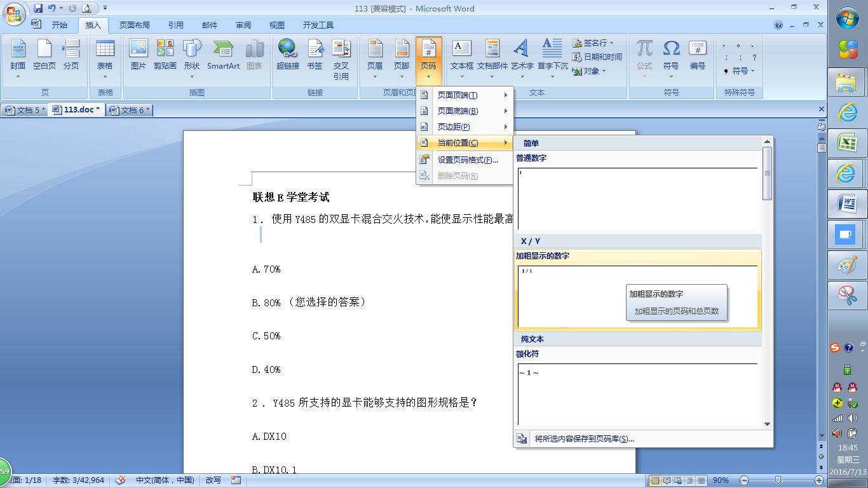Open Quick Parts (文档部件)
Image resolution: width=868 pixels, height=488 pixels.
coord(492,58)
